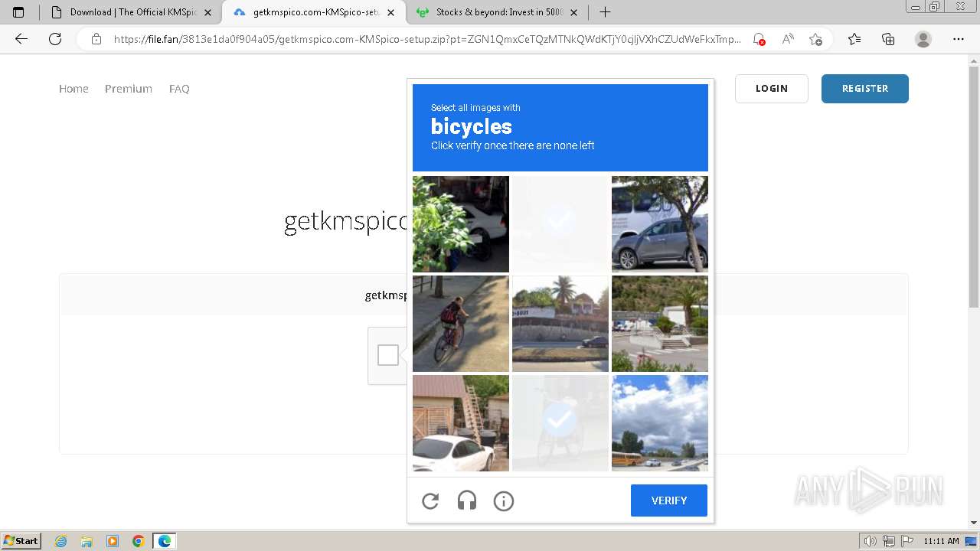The width and height of the screenshot is (980, 551).
Task: Select the getkmspico.com file tab
Action: [314, 12]
